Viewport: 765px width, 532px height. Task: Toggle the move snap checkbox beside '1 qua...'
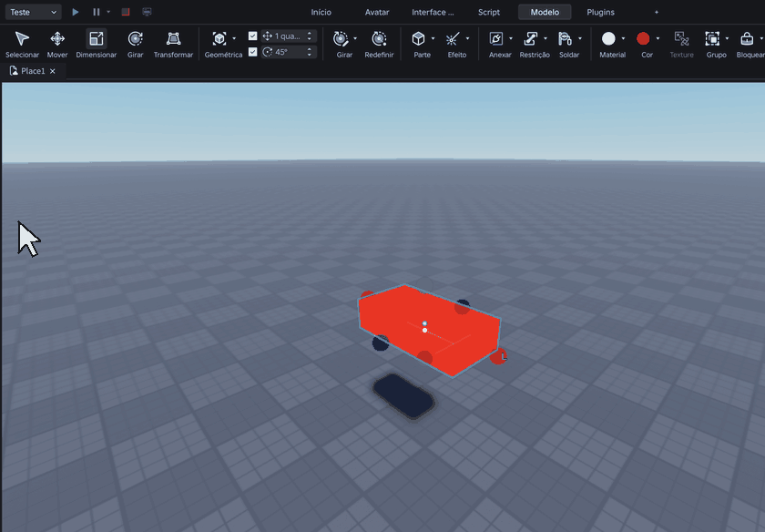tap(253, 36)
